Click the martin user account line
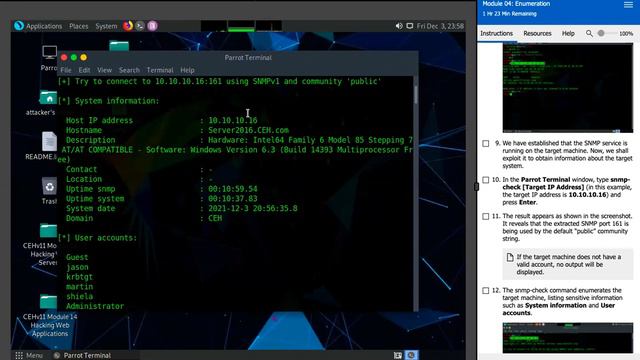 pyautogui.click(x=79, y=287)
